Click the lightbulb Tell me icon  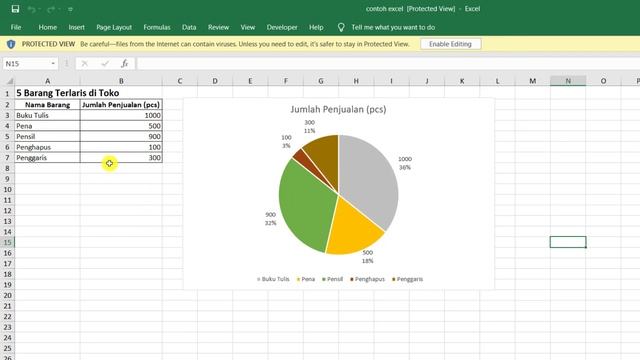tap(341, 27)
